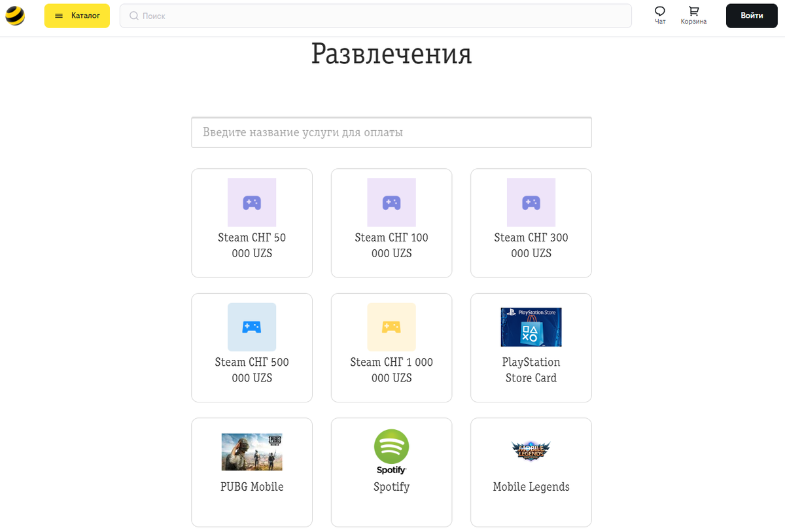Click the hamburger icon in the Каталог button
The height and width of the screenshot is (532, 785).
pyautogui.click(x=60, y=16)
